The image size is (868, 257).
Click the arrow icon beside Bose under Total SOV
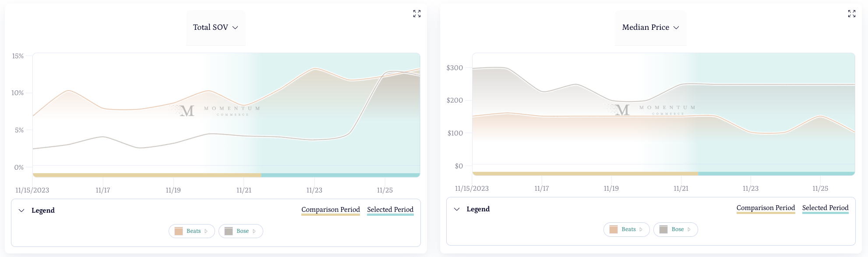254,231
